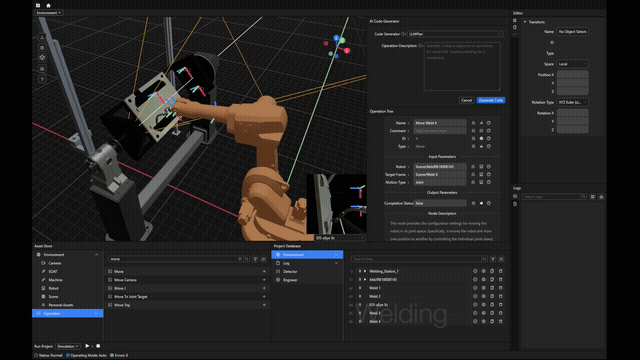Open the Space Local dropdown

(572, 64)
